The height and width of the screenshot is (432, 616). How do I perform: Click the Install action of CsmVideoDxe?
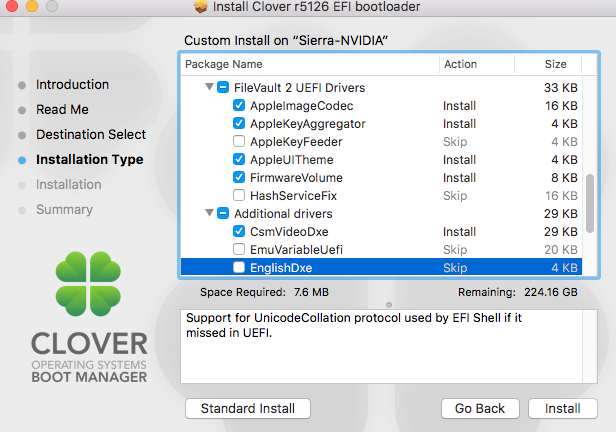point(459,232)
